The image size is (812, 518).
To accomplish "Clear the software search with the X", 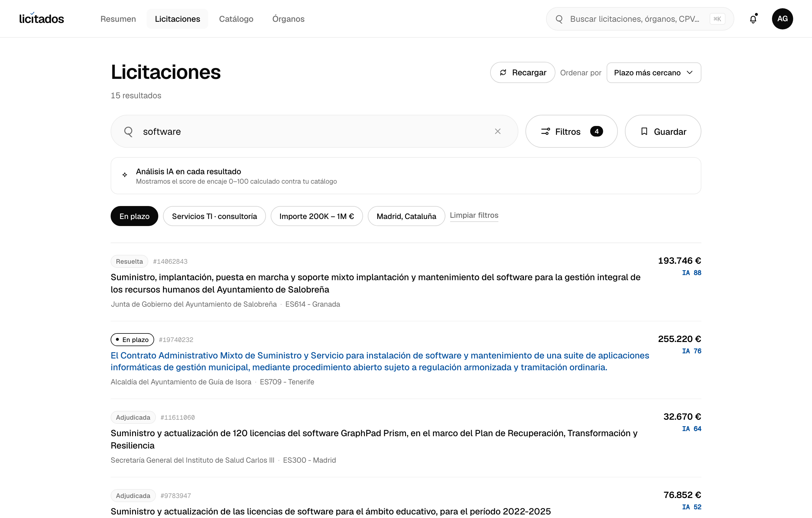I will tap(498, 132).
